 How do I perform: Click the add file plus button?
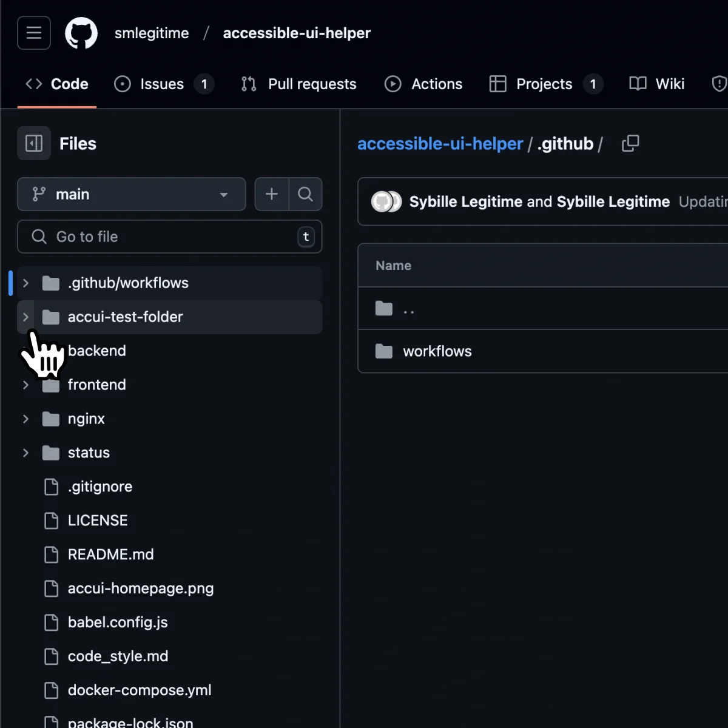point(272,194)
